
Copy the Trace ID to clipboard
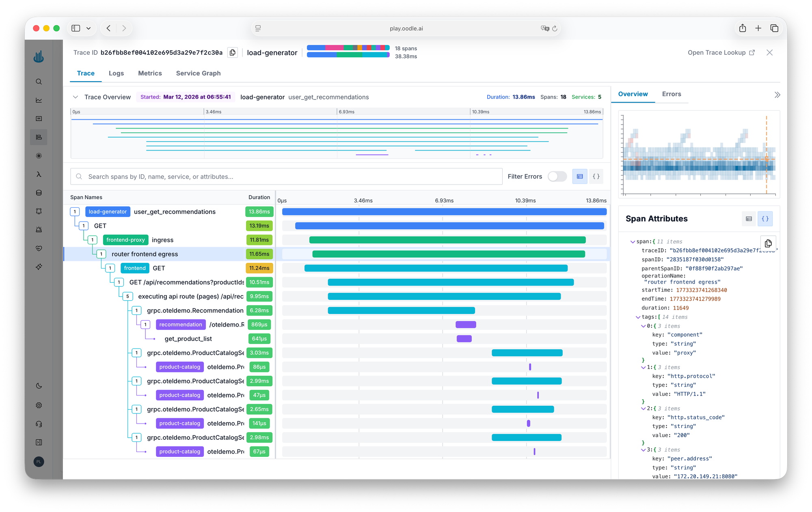(232, 53)
